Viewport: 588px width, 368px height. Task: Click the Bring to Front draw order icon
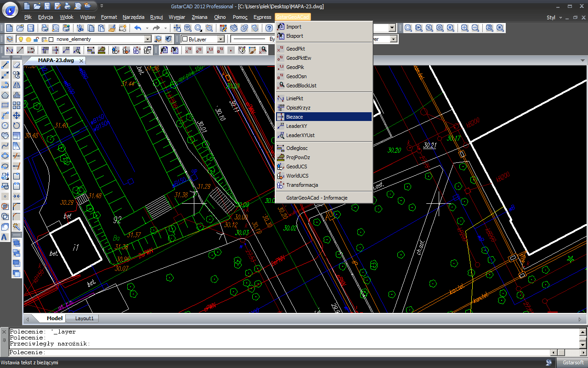(17, 243)
